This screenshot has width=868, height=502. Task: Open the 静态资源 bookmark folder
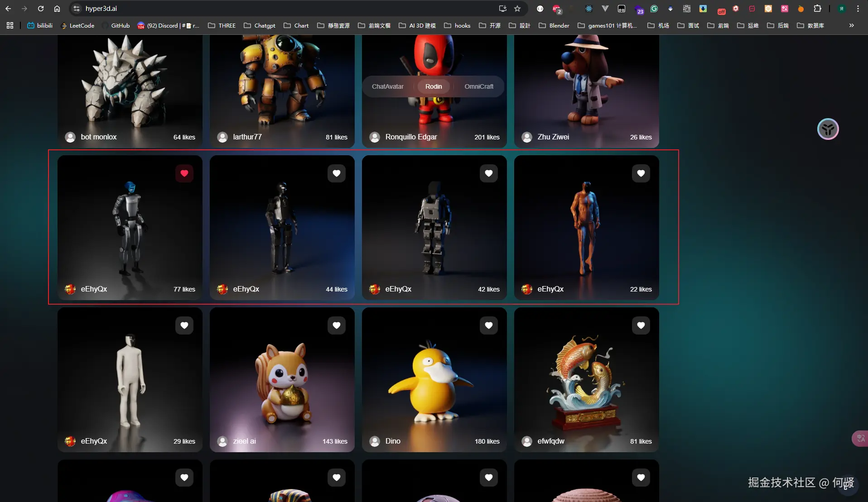pos(333,25)
